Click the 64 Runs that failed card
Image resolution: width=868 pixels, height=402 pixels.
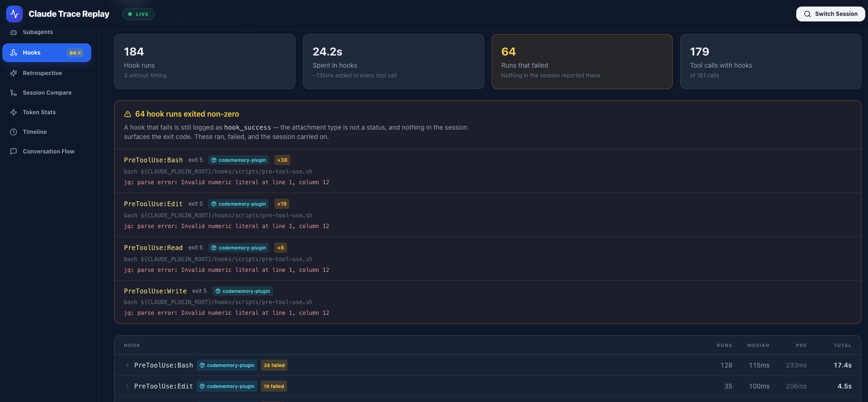(x=582, y=62)
